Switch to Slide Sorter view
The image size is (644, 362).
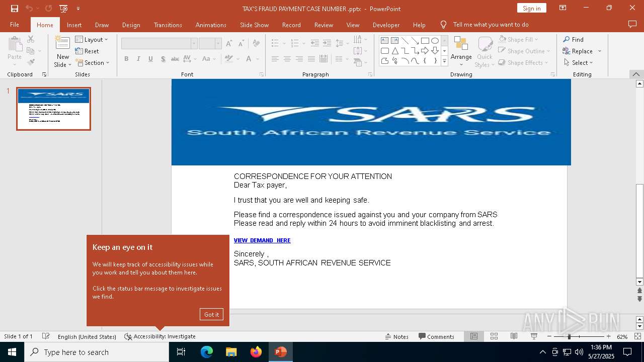494,336
